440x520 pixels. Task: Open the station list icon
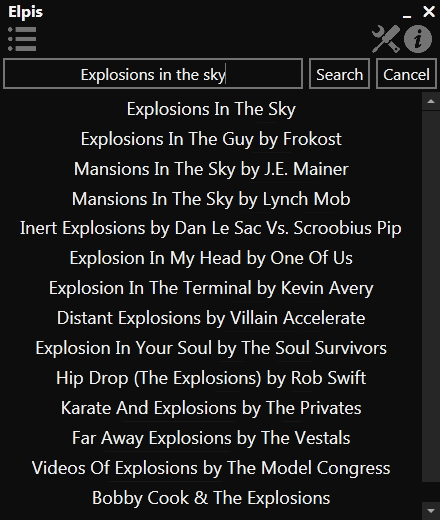tap(22, 39)
